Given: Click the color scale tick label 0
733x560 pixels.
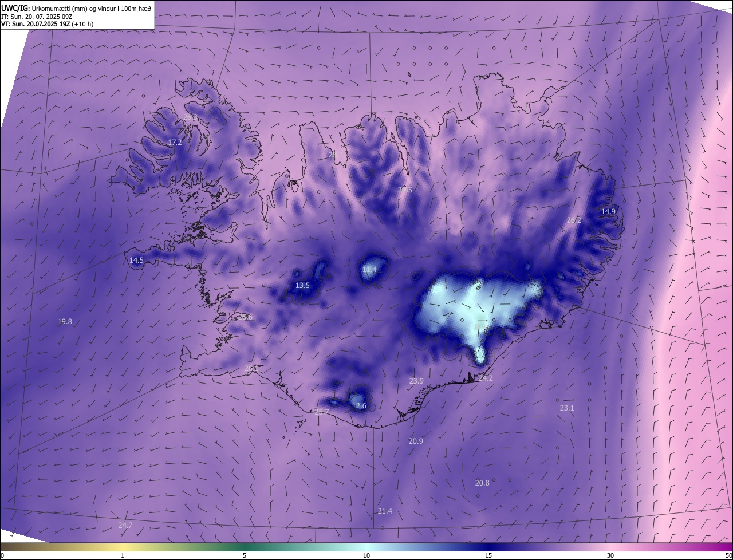Looking at the screenshot, I should click(x=2, y=555).
